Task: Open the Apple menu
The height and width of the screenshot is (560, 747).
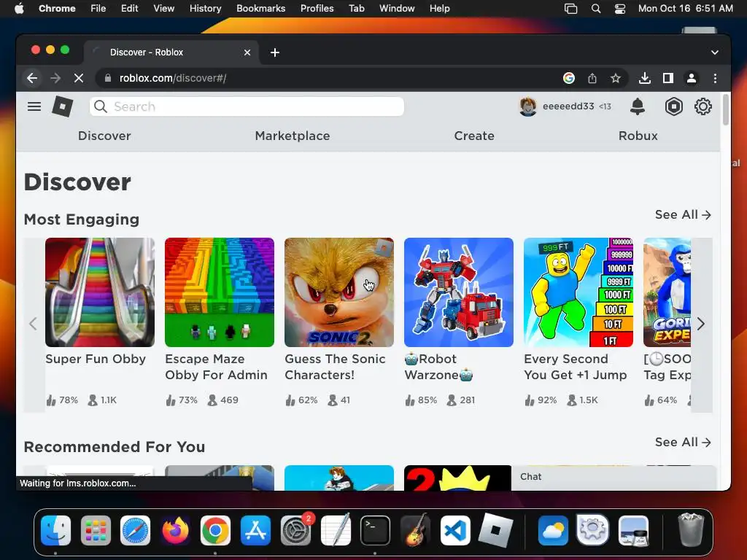Action: tap(19, 9)
